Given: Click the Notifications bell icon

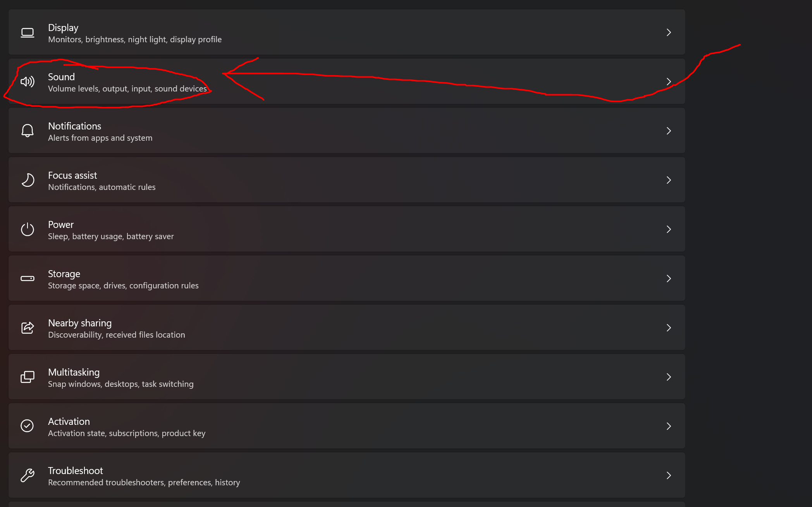Looking at the screenshot, I should click(x=28, y=131).
